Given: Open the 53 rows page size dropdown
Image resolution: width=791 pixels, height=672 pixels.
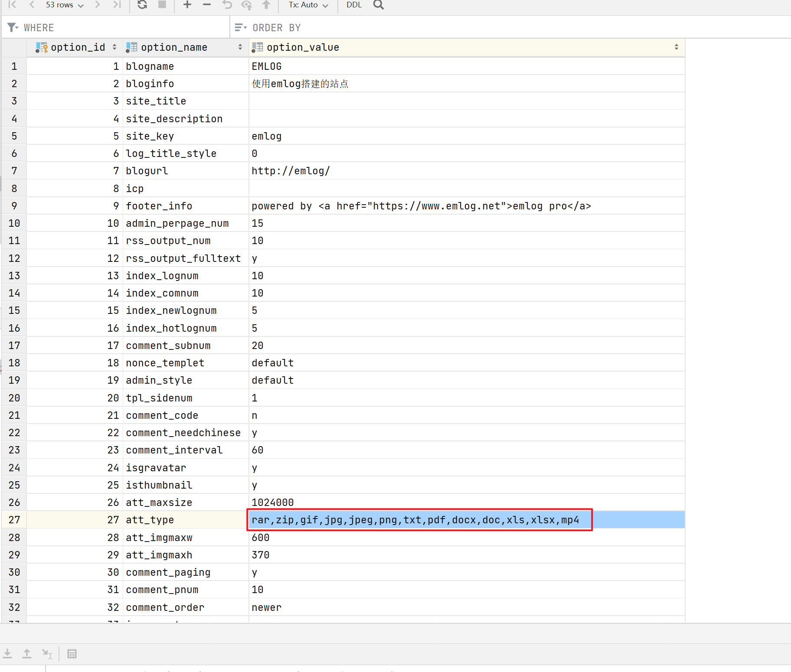Looking at the screenshot, I should point(65,5).
